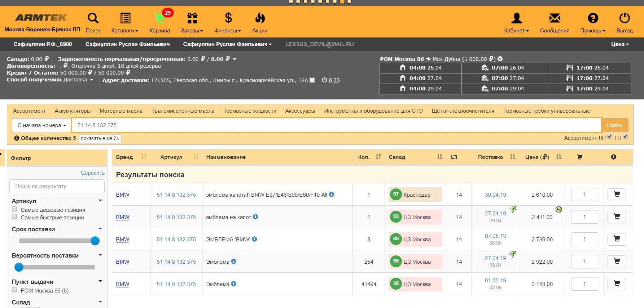Open the Ассортимент tab
Image resolution: width=644 pixels, height=308 pixels.
29,111
